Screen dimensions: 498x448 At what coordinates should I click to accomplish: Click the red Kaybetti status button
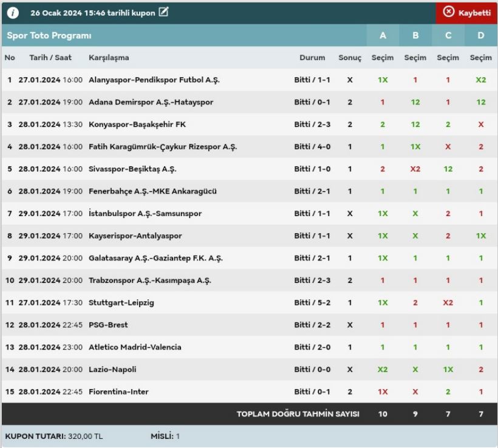point(466,13)
